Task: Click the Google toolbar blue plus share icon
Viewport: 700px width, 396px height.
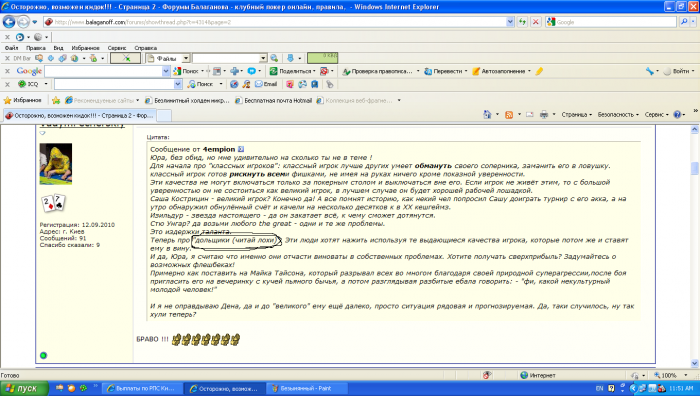Action: [x=234, y=71]
